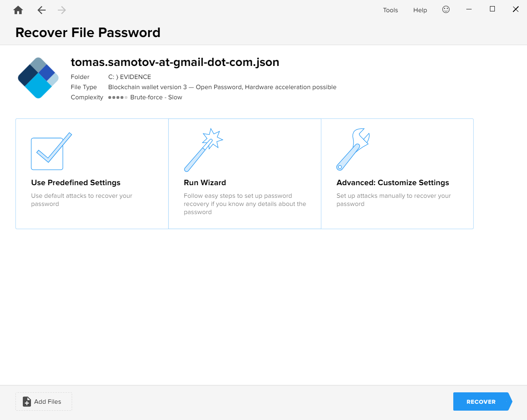Select the Use Predefined Settings card
The image size is (527, 420).
click(92, 173)
